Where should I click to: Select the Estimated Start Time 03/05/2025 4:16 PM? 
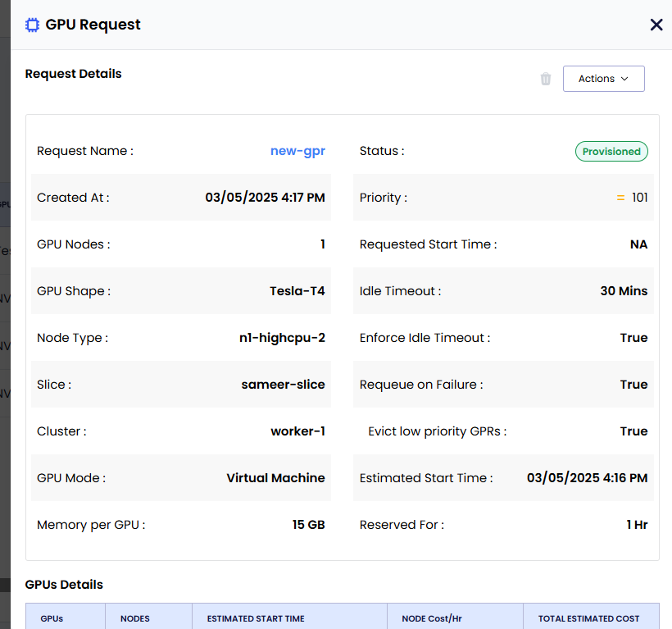coord(587,478)
